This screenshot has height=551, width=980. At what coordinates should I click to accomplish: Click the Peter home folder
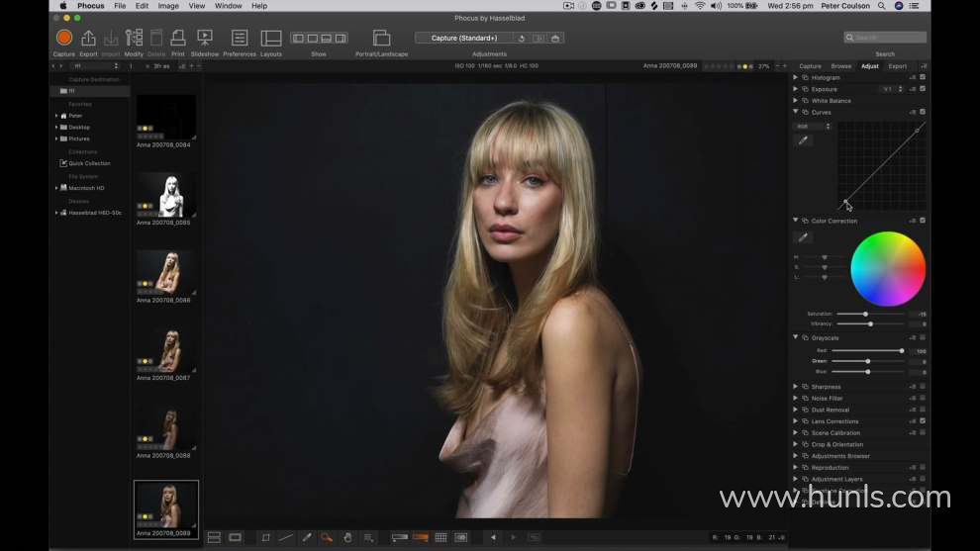click(75, 116)
